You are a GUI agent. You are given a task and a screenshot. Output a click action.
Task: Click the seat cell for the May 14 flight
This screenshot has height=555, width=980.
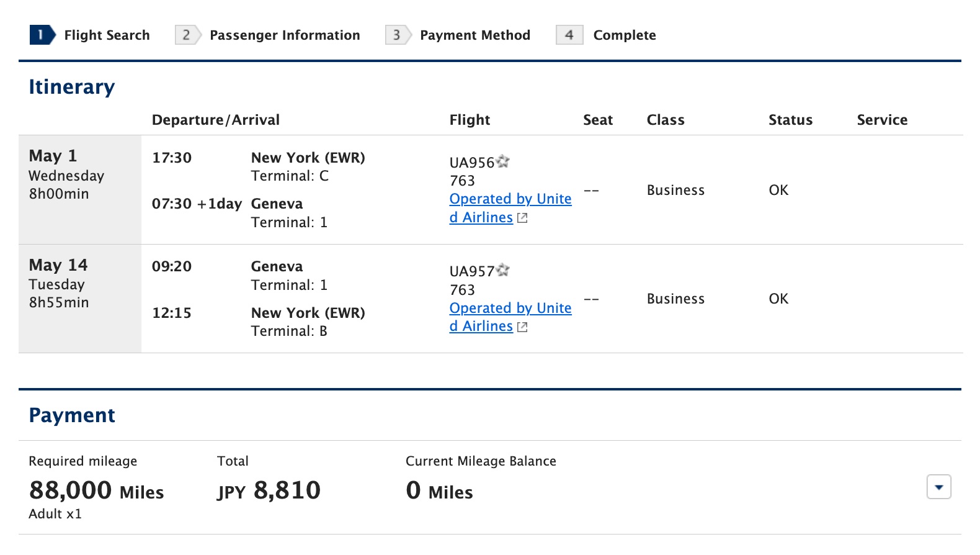pos(592,299)
